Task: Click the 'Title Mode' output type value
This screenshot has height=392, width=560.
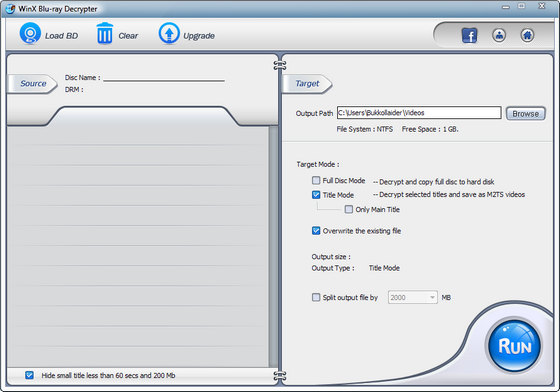Action: [x=384, y=268]
